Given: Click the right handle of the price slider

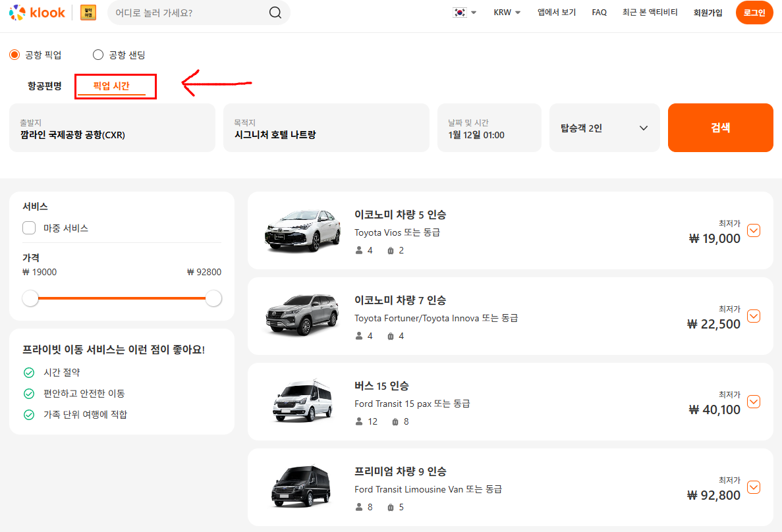Looking at the screenshot, I should tap(213, 298).
